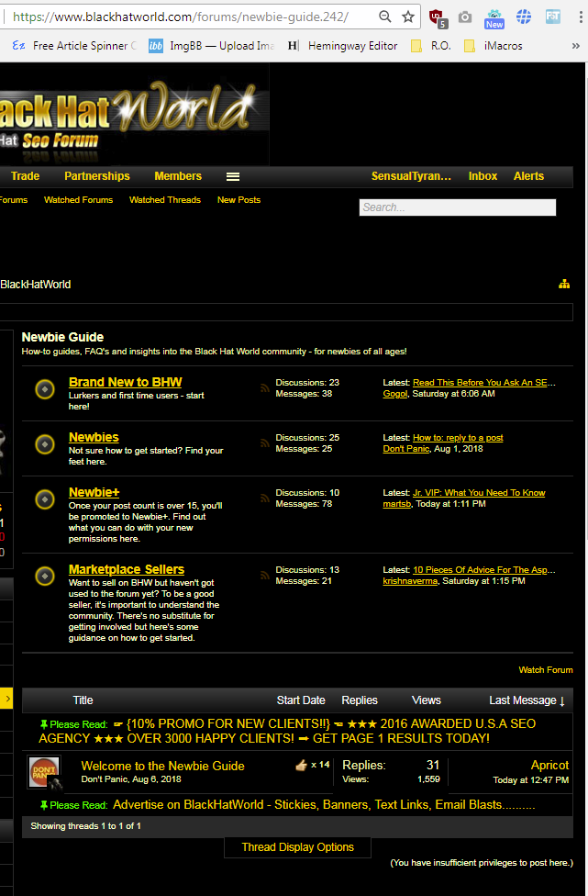This screenshot has height=896, width=588.
Task: Open How to: reply to a post thread
Action: [458, 438]
